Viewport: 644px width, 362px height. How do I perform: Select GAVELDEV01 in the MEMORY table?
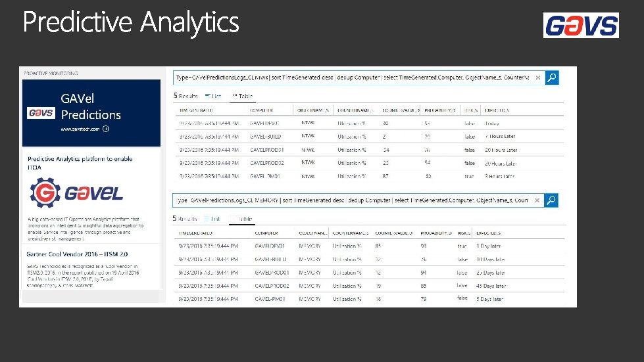tap(270, 246)
